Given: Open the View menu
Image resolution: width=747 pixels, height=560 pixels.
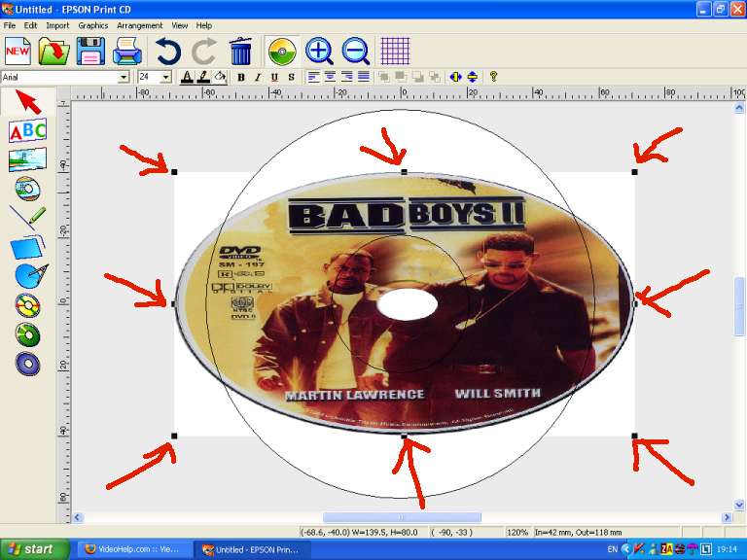Looking at the screenshot, I should (180, 25).
